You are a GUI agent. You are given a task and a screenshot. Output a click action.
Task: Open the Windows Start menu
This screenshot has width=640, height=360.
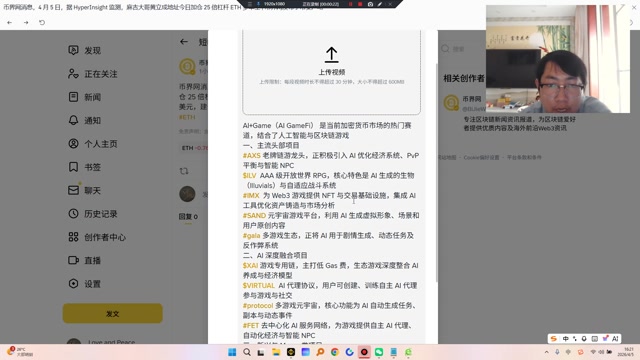tap(232, 352)
